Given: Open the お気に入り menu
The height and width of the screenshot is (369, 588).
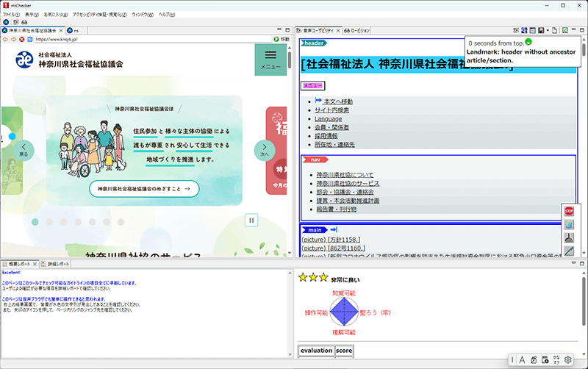Looking at the screenshot, I should 56,15.
